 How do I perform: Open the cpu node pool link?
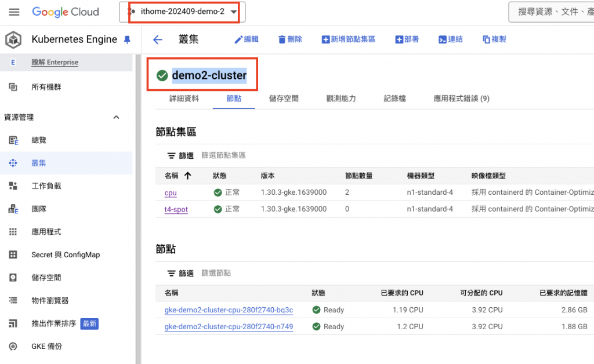171,192
